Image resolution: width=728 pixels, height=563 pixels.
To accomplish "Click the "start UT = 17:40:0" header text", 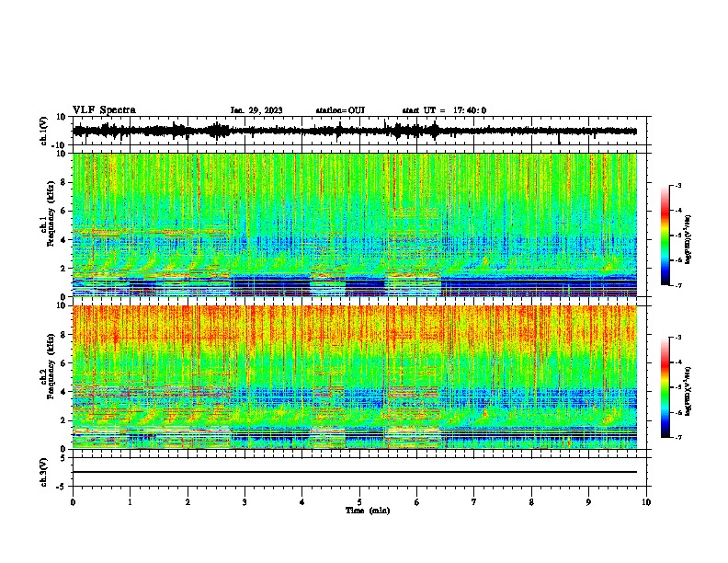I will pyautogui.click(x=444, y=110).
